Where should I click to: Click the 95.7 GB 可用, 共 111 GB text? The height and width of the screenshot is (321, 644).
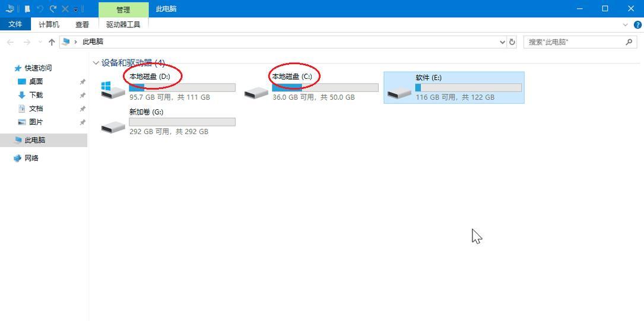pyautogui.click(x=170, y=97)
